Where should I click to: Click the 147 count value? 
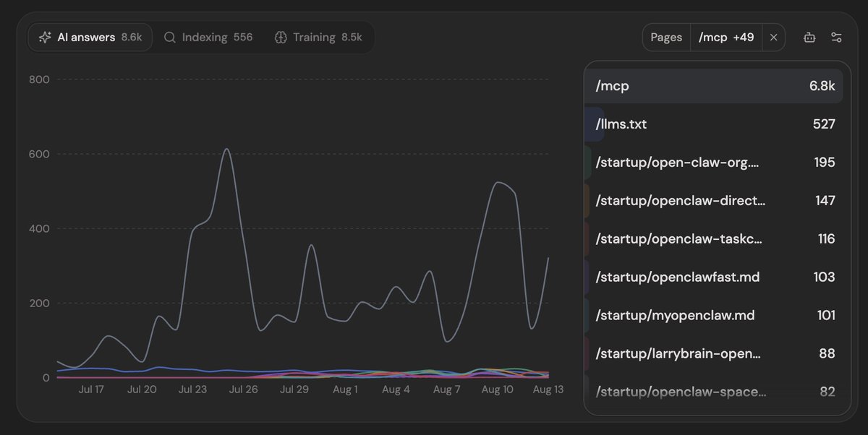[x=825, y=201]
